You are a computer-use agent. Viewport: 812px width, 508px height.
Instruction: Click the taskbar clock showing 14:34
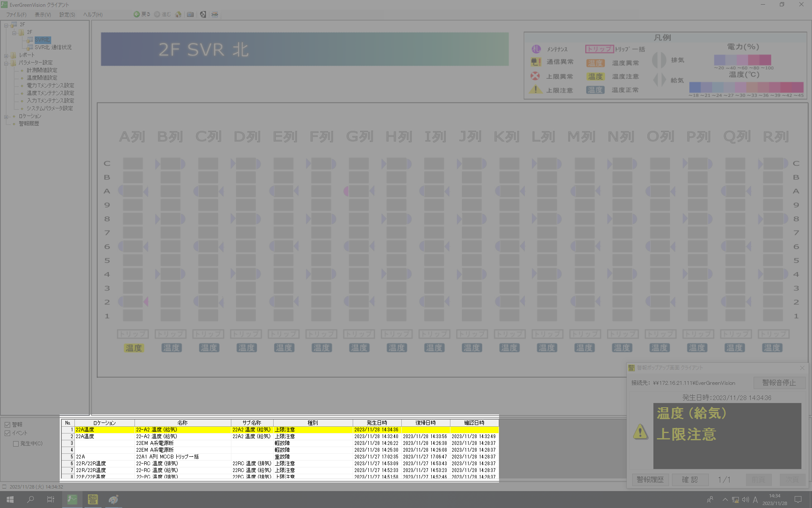coord(775,500)
